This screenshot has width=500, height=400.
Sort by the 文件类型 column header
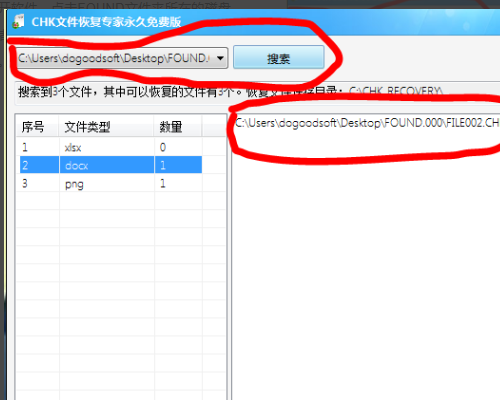point(107,127)
